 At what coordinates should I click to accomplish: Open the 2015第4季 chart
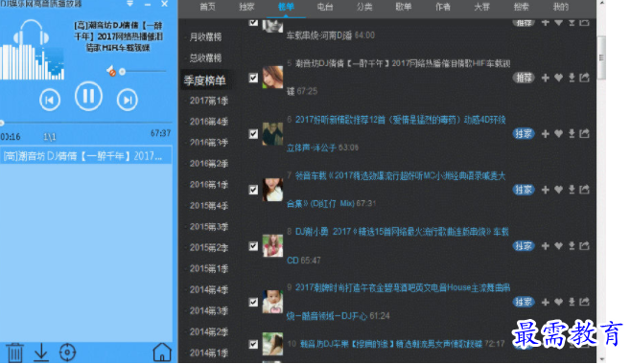click(x=209, y=205)
